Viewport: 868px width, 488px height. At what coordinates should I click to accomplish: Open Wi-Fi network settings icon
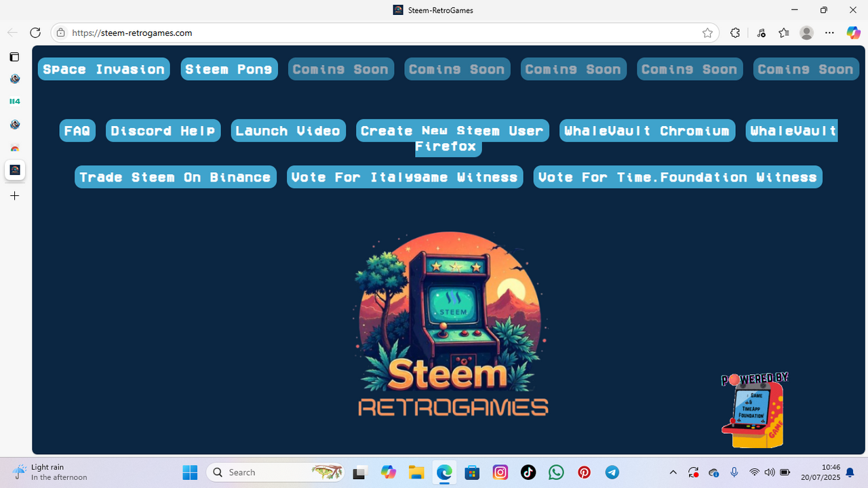click(x=754, y=472)
